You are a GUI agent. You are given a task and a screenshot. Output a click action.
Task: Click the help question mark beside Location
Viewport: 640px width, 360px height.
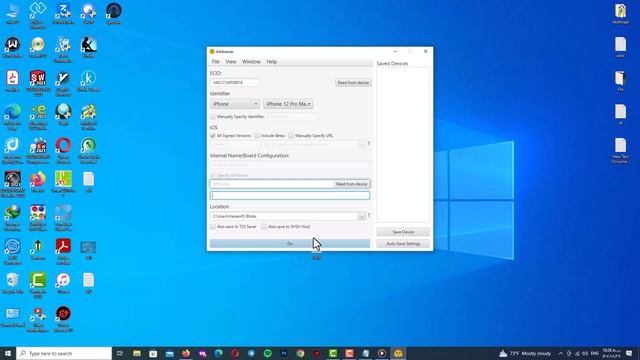coord(369,216)
